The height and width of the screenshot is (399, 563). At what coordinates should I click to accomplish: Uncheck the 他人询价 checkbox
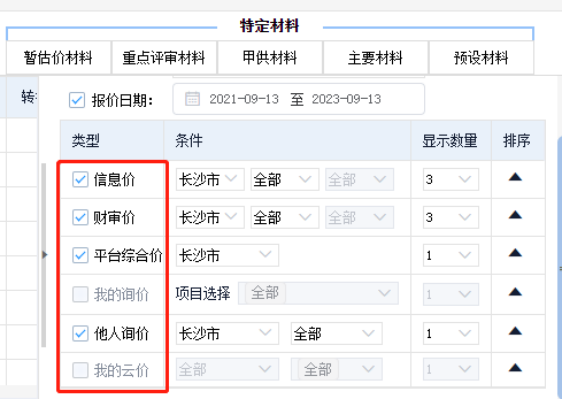[80, 333]
